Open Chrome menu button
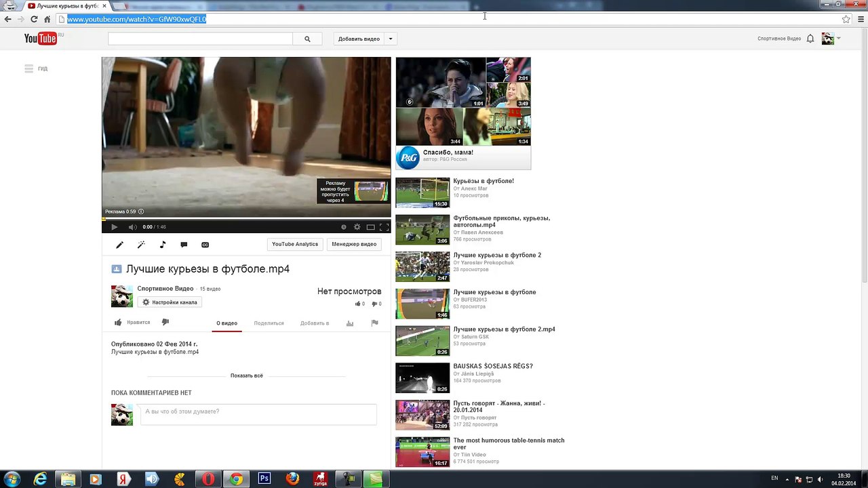Screen dimensions: 868x488 861,19
